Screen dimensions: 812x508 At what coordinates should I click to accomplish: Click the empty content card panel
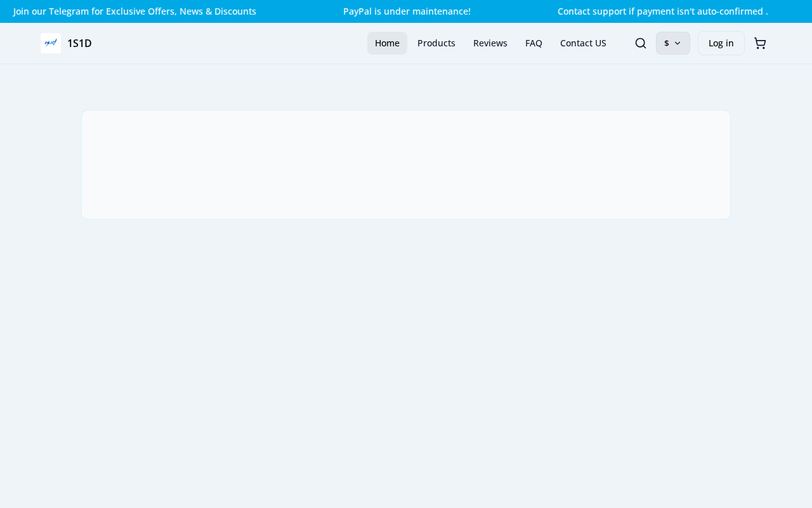coord(406,164)
